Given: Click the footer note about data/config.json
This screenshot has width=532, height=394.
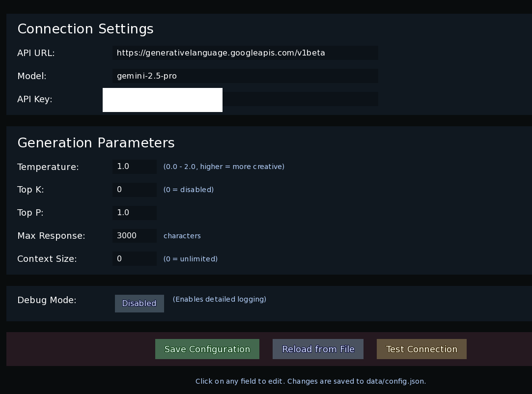Looking at the screenshot, I should click(310, 381).
